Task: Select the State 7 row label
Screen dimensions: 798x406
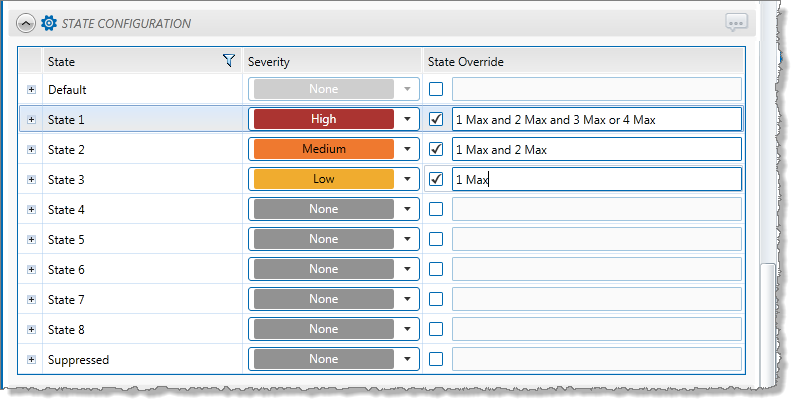Action: tap(66, 299)
